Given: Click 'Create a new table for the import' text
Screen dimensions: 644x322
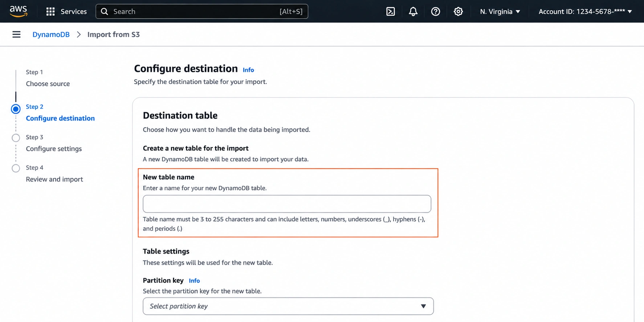Looking at the screenshot, I should point(196,148).
